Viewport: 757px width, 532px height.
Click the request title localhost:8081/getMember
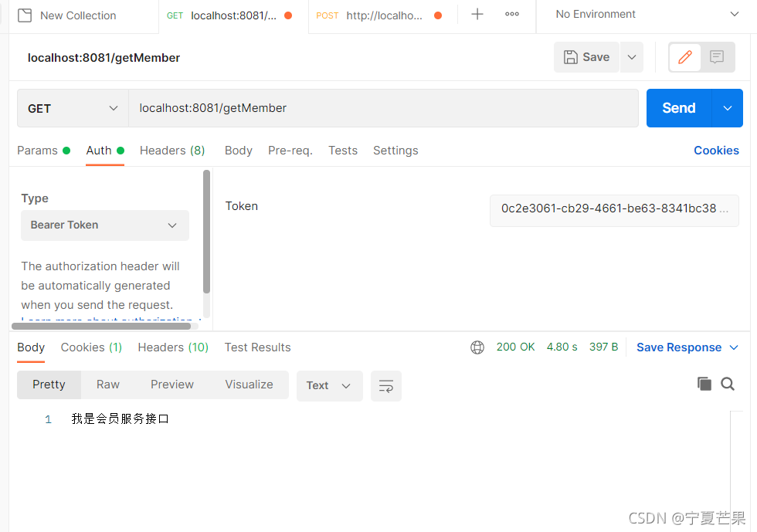104,58
